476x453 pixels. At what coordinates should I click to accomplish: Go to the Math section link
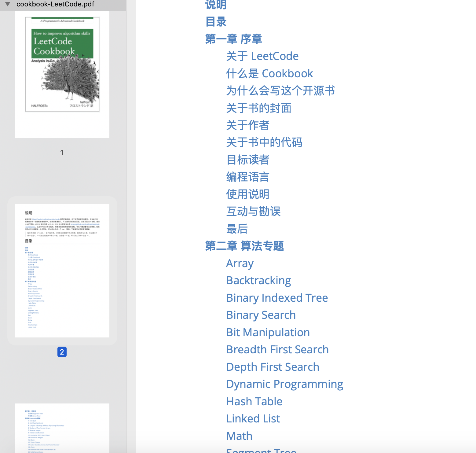[240, 436]
